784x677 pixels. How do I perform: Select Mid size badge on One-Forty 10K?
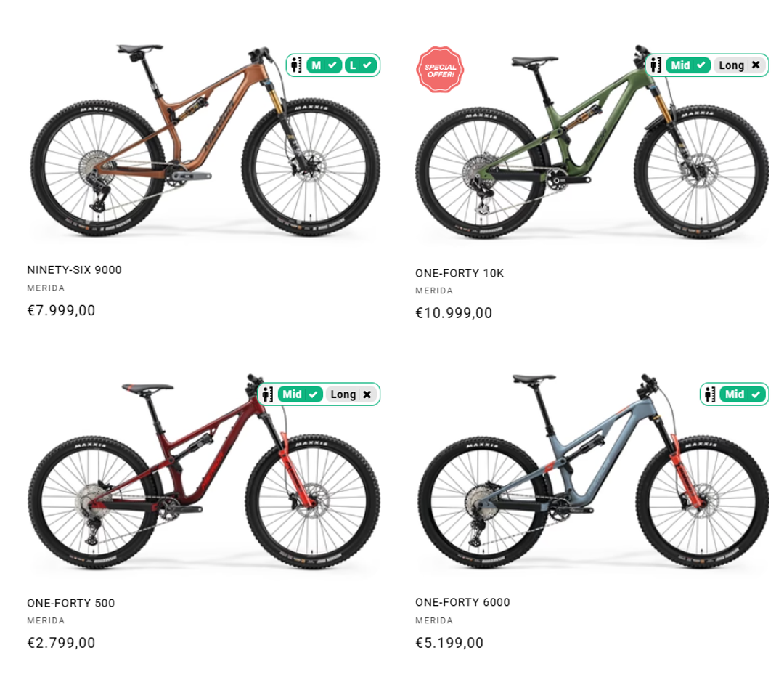[688, 65]
